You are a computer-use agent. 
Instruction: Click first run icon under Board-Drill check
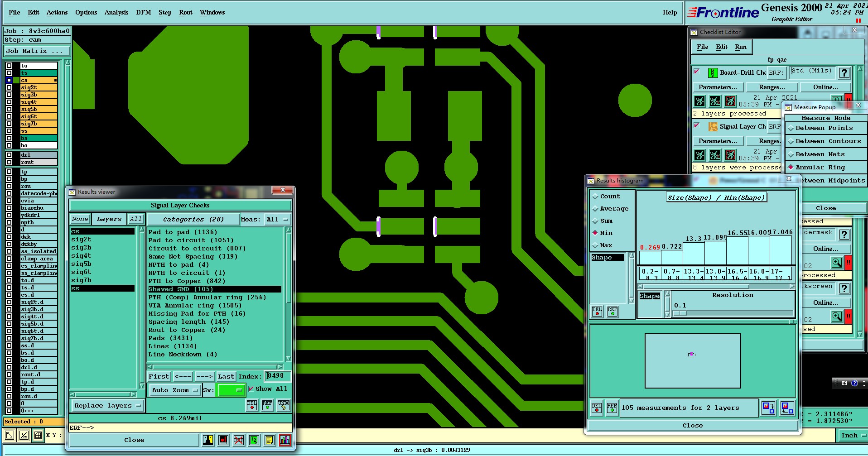(700, 101)
